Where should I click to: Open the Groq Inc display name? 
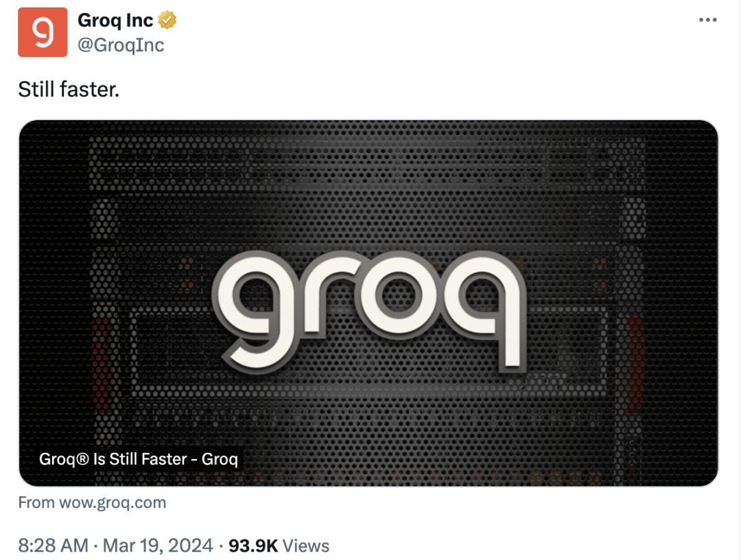[115, 21]
